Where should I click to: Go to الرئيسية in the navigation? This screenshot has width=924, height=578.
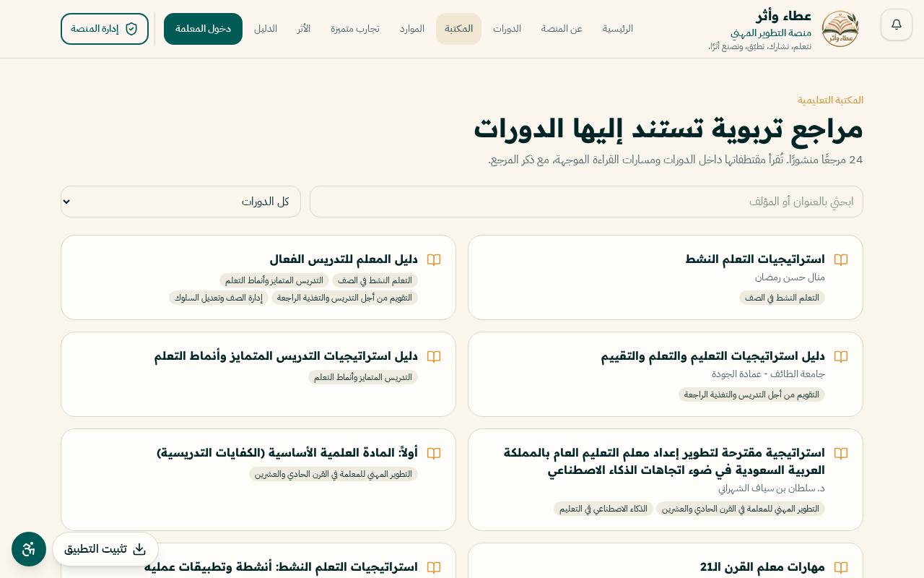[618, 29]
